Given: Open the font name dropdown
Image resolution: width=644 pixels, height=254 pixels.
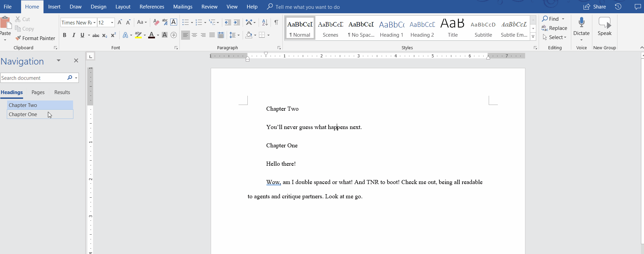Looking at the screenshot, I should tap(94, 23).
